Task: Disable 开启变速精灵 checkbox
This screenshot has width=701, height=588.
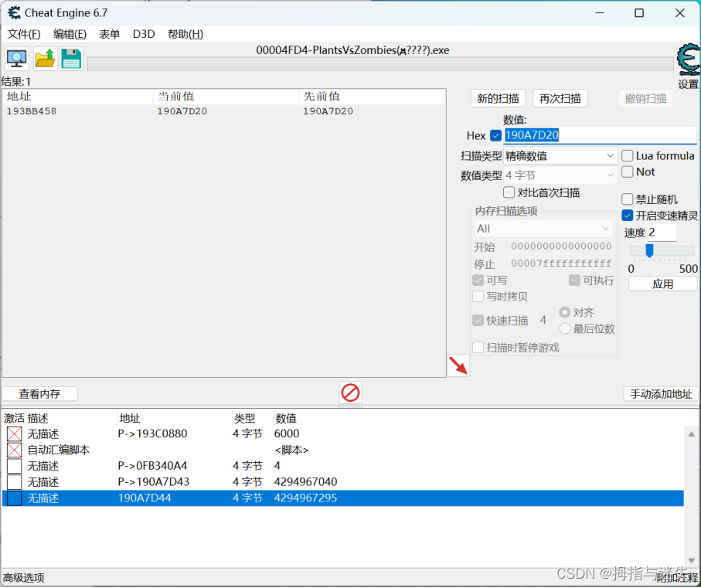Action: click(628, 216)
